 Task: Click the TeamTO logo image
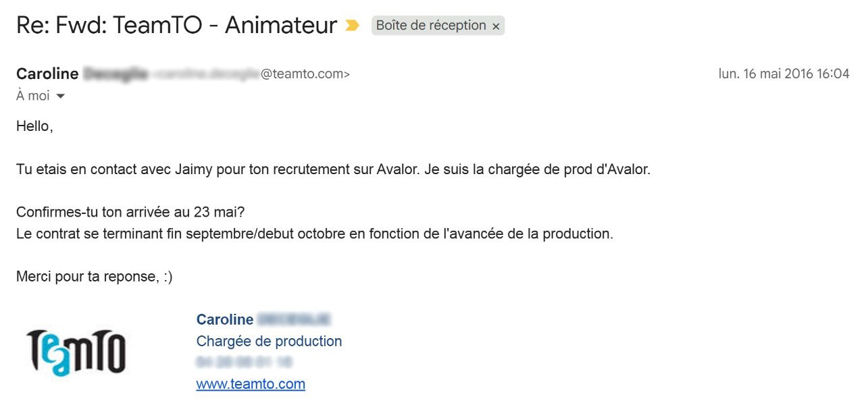pyautogui.click(x=76, y=352)
